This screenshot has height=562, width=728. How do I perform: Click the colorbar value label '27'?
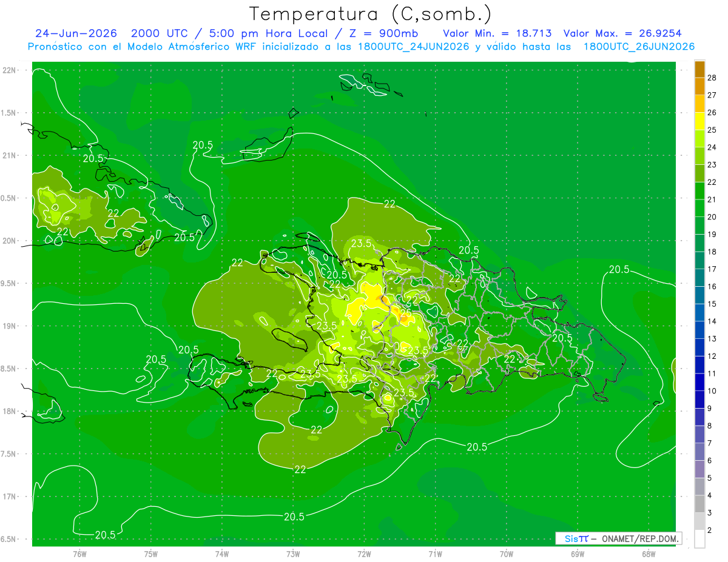click(x=712, y=95)
